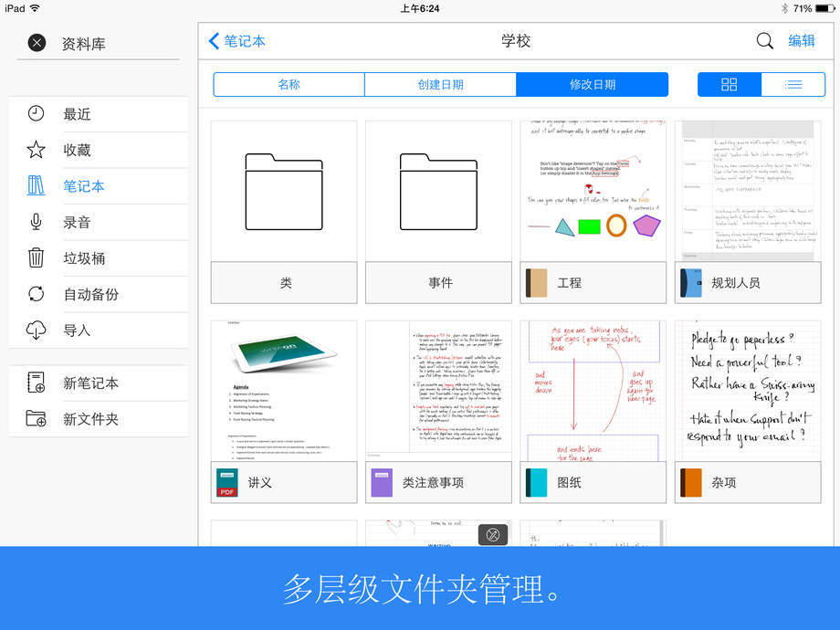Click the 新笔记本 label
Image resolution: width=840 pixels, height=630 pixels.
pyautogui.click(x=90, y=383)
